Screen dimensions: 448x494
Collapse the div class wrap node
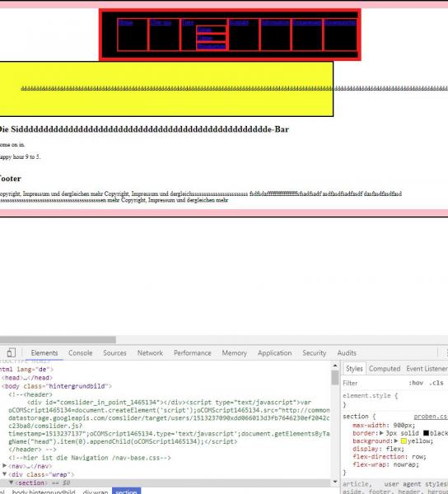(x=4, y=474)
